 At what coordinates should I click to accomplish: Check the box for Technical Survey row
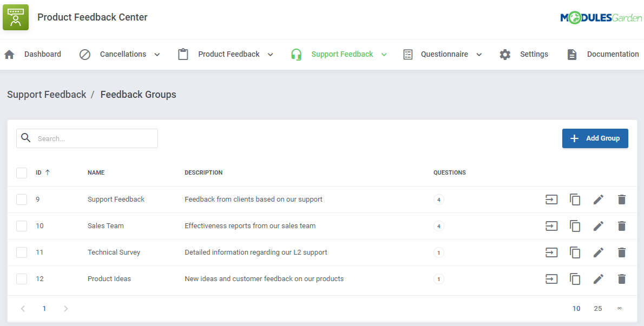[x=21, y=252]
